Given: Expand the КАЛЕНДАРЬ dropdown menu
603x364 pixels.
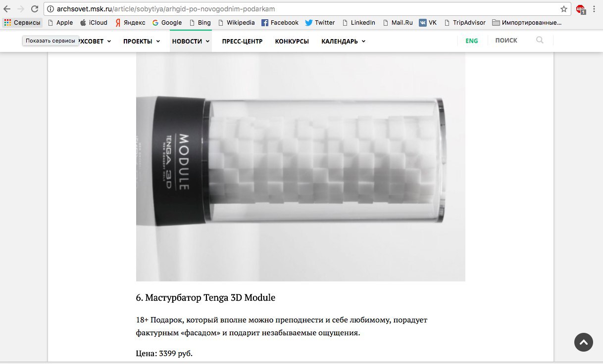Looking at the screenshot, I should tap(343, 41).
